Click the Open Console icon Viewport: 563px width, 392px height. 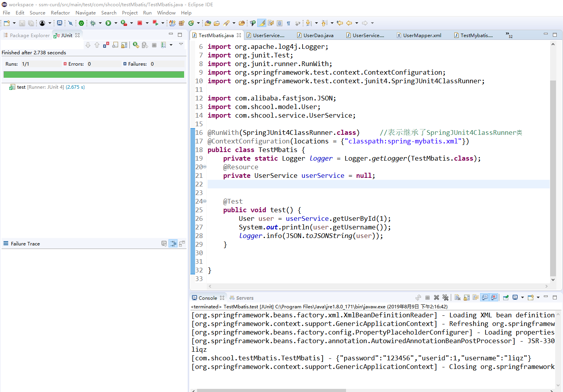coord(531,298)
